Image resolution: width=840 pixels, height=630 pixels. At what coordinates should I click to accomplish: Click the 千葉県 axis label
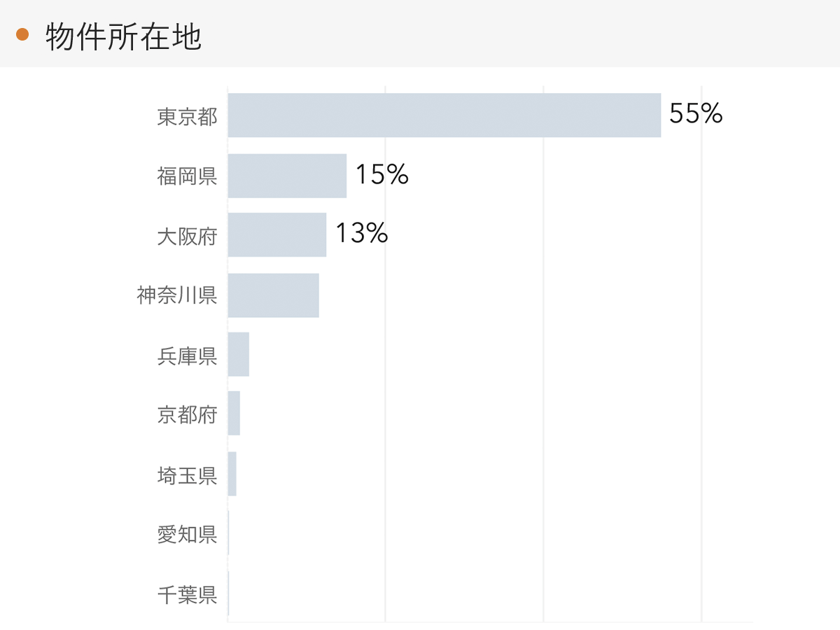click(187, 595)
